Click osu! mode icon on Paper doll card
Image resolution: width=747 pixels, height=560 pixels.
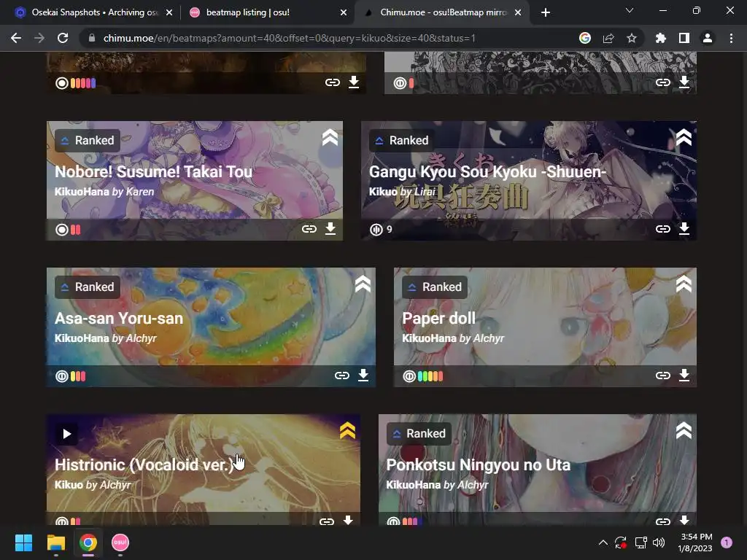click(x=409, y=376)
